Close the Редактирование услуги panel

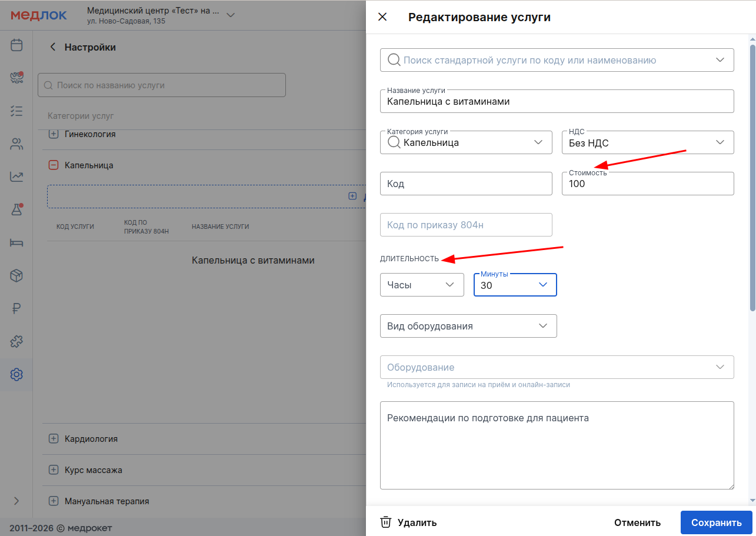[382, 17]
